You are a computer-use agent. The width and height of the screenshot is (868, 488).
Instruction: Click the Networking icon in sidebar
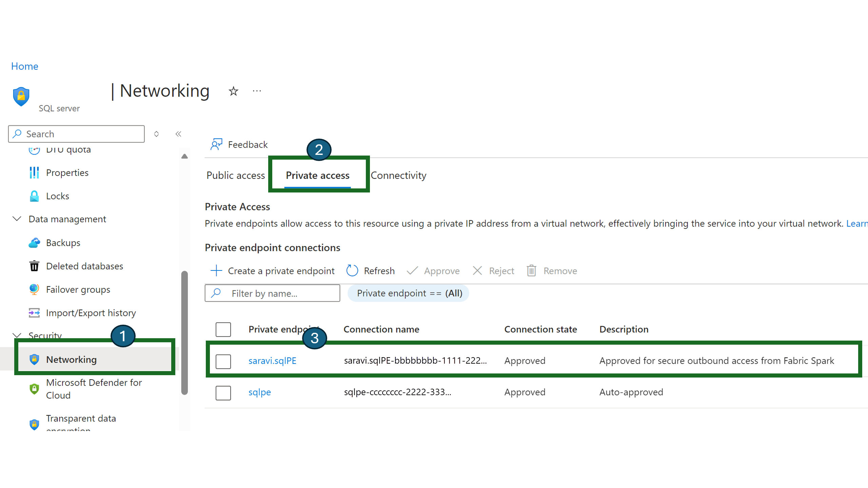pos(33,359)
